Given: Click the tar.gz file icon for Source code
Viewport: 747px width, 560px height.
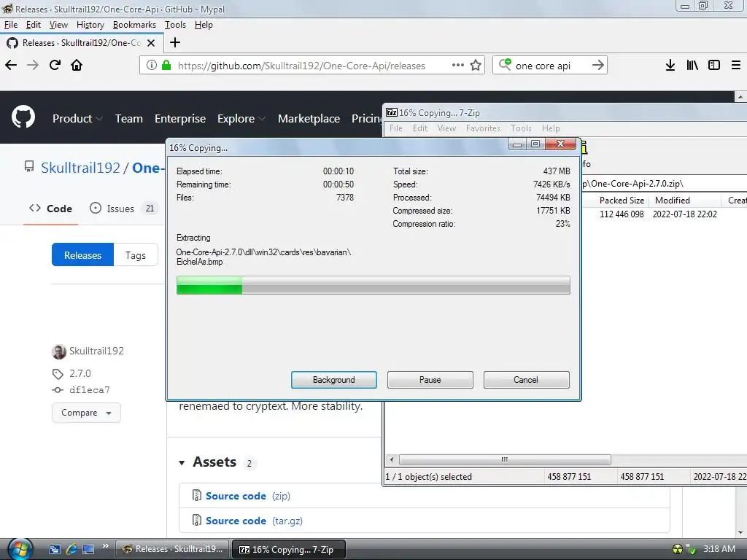Looking at the screenshot, I should coord(197,520).
